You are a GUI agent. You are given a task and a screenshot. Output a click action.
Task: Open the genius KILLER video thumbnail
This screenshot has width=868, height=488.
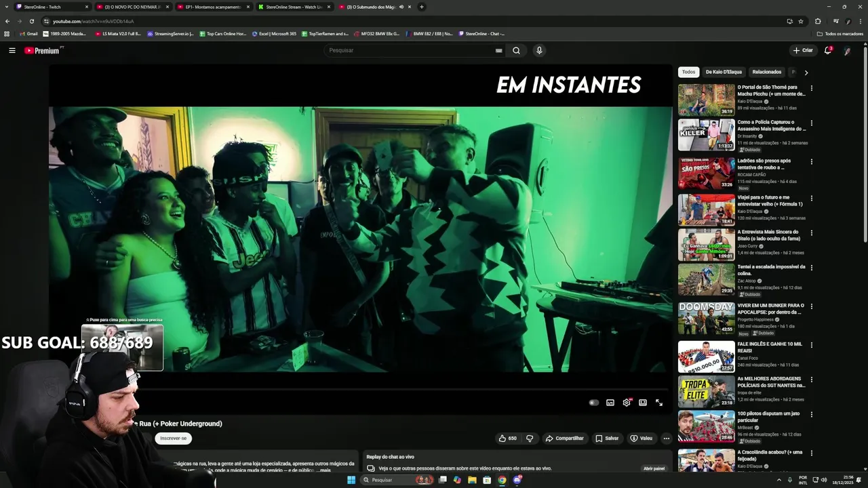click(706, 135)
